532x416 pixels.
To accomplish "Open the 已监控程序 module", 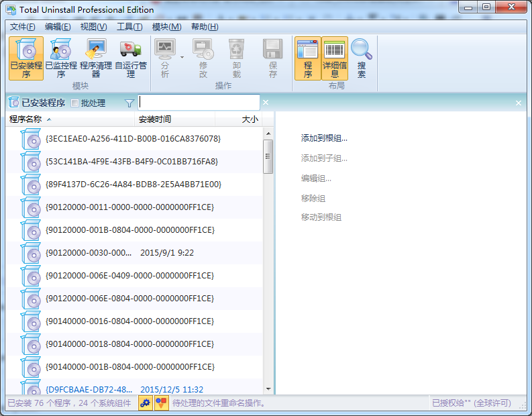I will tap(61, 58).
